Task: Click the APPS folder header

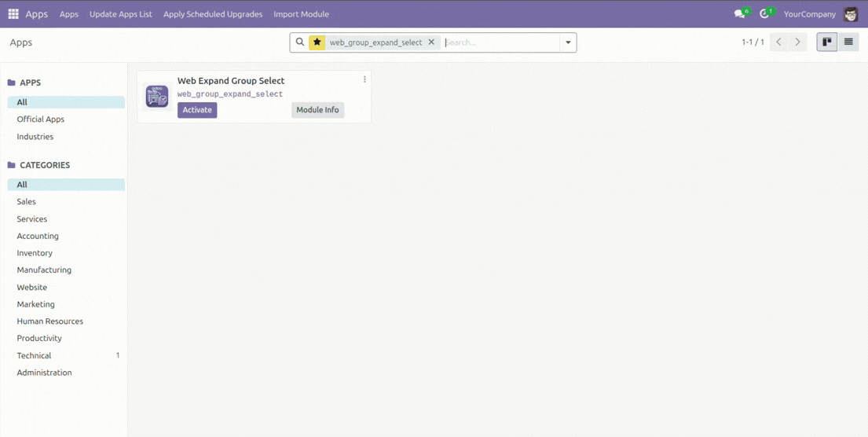Action: [x=24, y=83]
